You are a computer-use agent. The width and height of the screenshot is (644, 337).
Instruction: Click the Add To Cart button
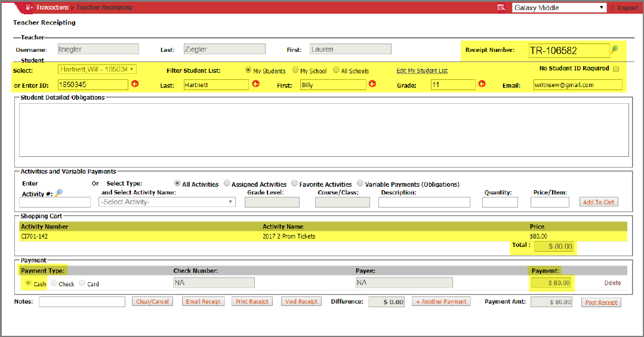point(599,202)
